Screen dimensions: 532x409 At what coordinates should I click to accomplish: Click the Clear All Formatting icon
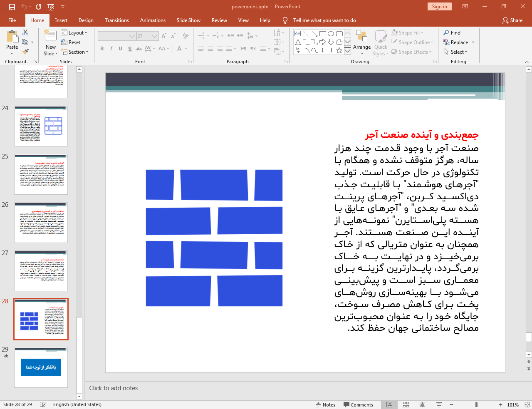click(186, 36)
